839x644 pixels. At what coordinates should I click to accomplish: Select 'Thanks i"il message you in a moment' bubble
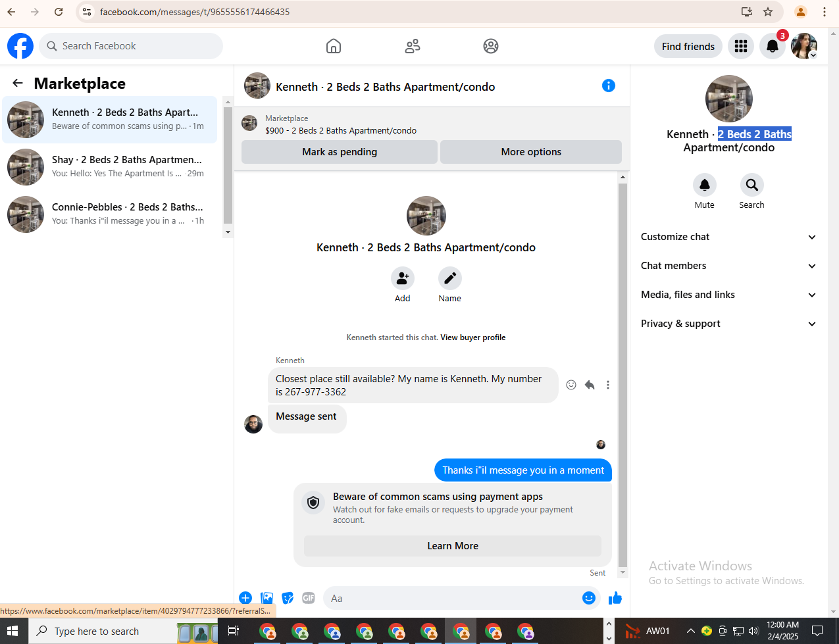523,470
